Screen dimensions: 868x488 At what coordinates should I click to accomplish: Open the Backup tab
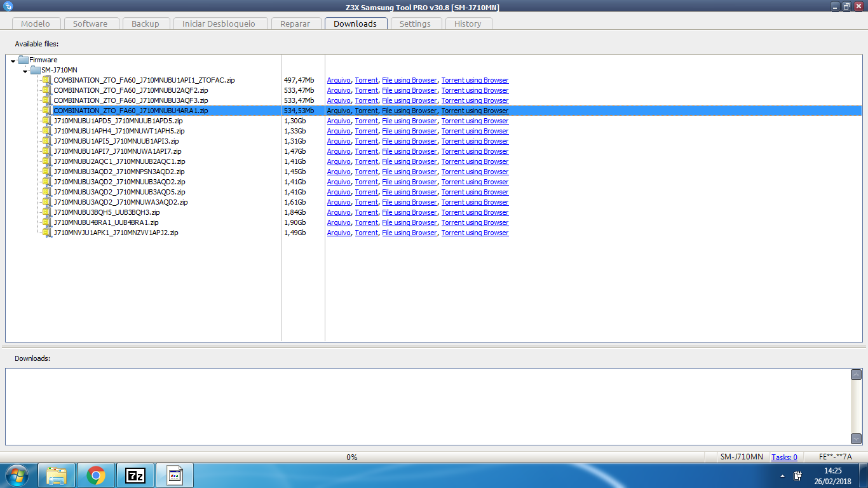point(146,24)
